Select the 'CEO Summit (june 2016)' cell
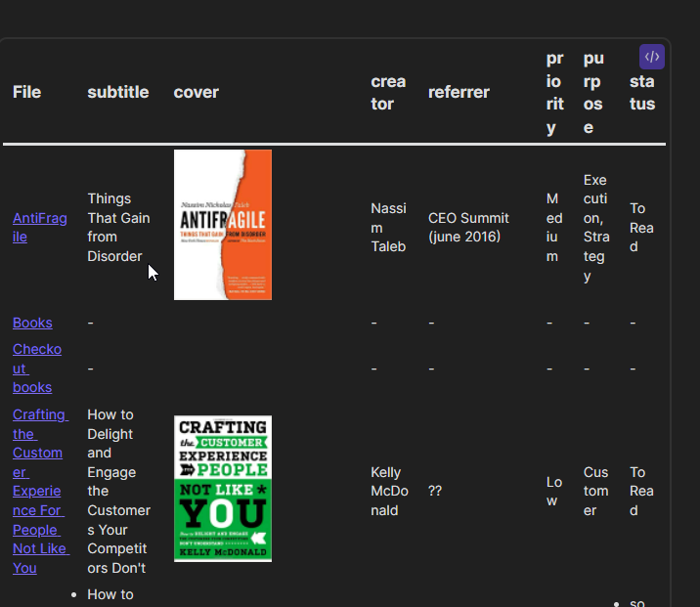 coord(468,228)
